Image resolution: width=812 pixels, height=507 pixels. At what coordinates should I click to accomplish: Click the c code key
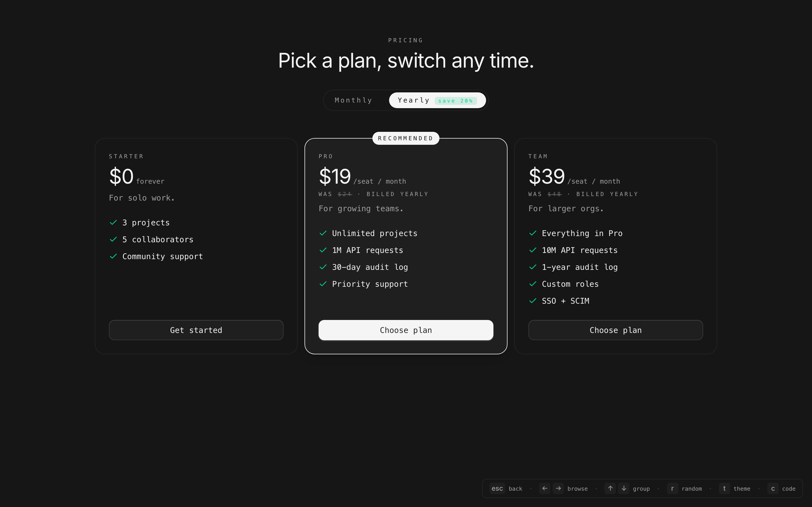(773, 489)
